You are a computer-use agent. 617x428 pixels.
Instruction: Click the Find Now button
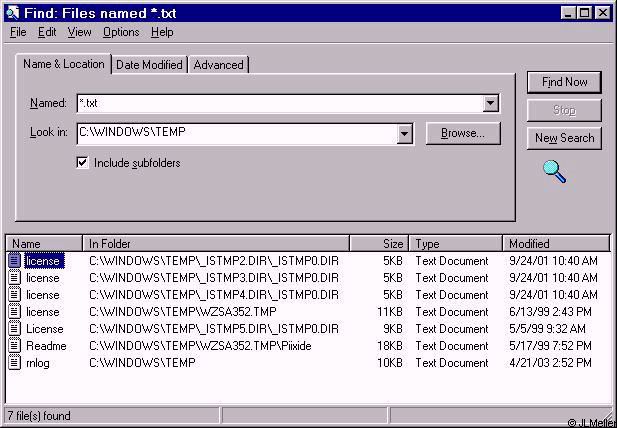click(564, 82)
